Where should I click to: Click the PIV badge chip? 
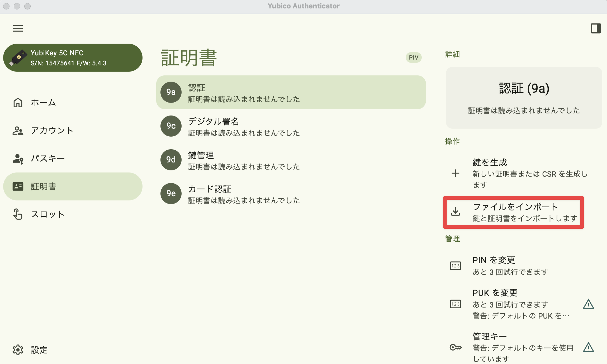click(x=414, y=58)
